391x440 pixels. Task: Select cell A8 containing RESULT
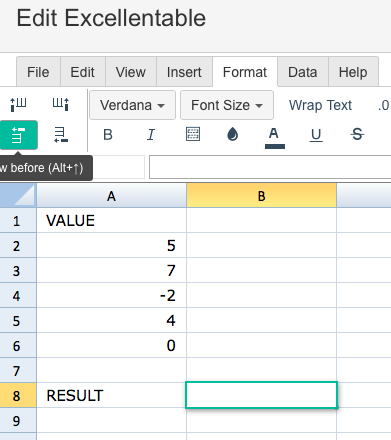coord(111,395)
